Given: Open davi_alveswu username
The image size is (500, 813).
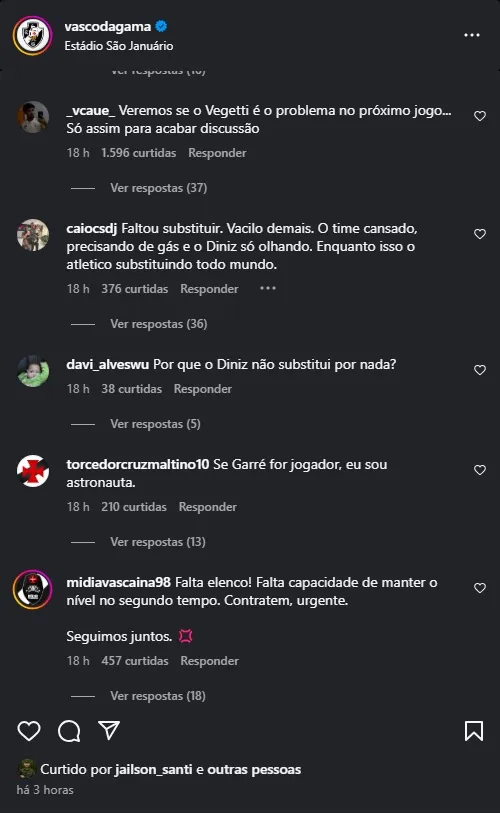Looking at the screenshot, I should click(x=107, y=365).
